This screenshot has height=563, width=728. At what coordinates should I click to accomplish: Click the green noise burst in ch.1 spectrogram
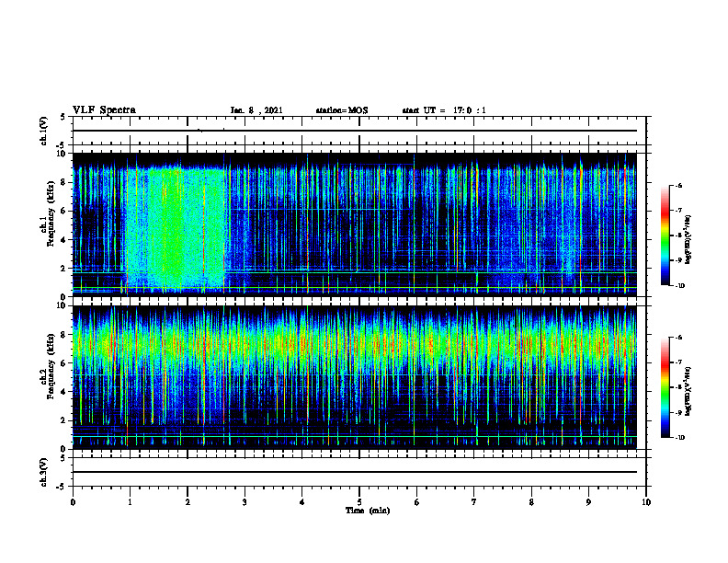176,230
